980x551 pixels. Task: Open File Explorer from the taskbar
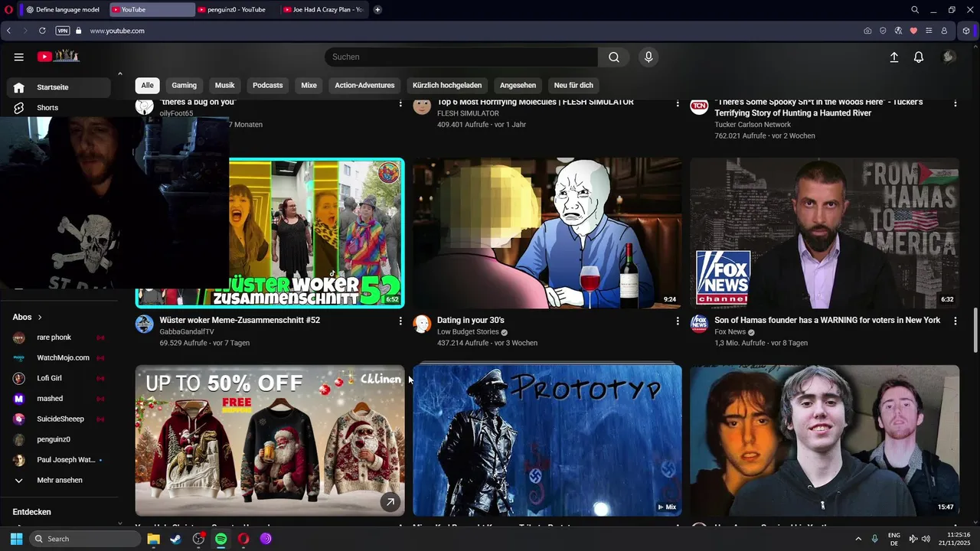pyautogui.click(x=153, y=539)
